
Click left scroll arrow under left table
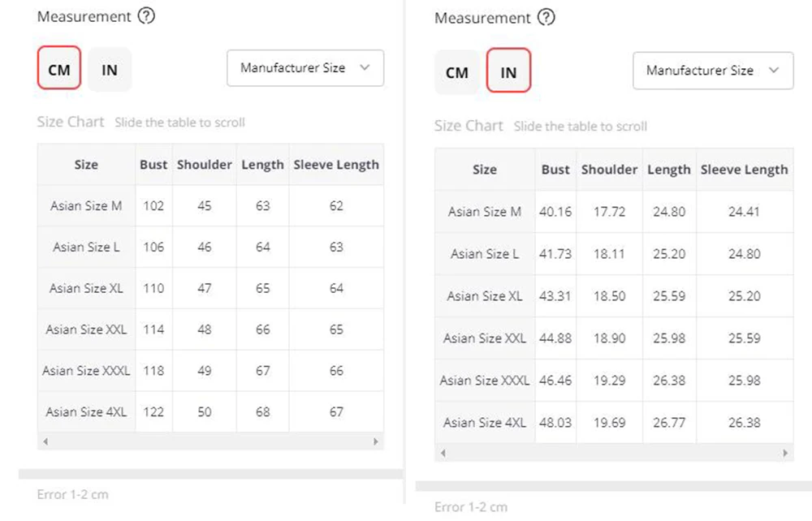coord(45,441)
